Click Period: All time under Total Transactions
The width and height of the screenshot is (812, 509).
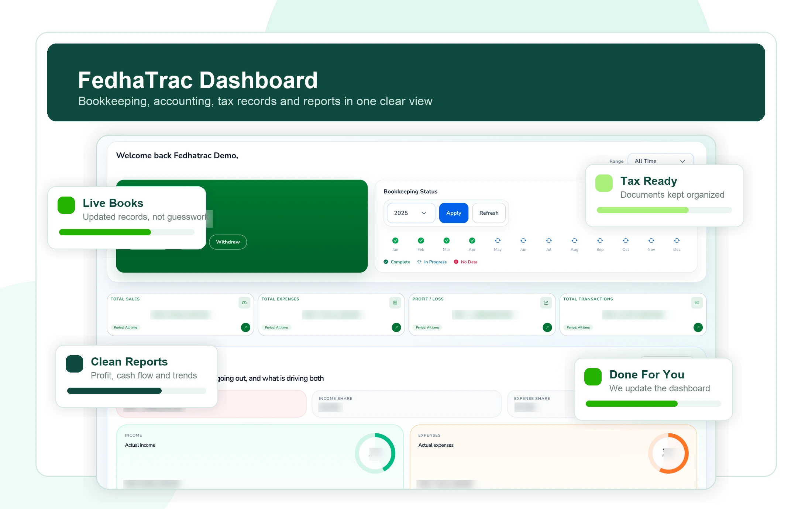578,328
